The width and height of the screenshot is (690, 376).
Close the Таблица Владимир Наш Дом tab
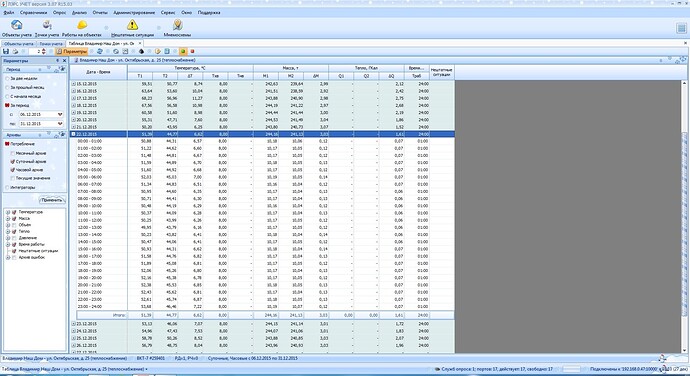click(140, 44)
